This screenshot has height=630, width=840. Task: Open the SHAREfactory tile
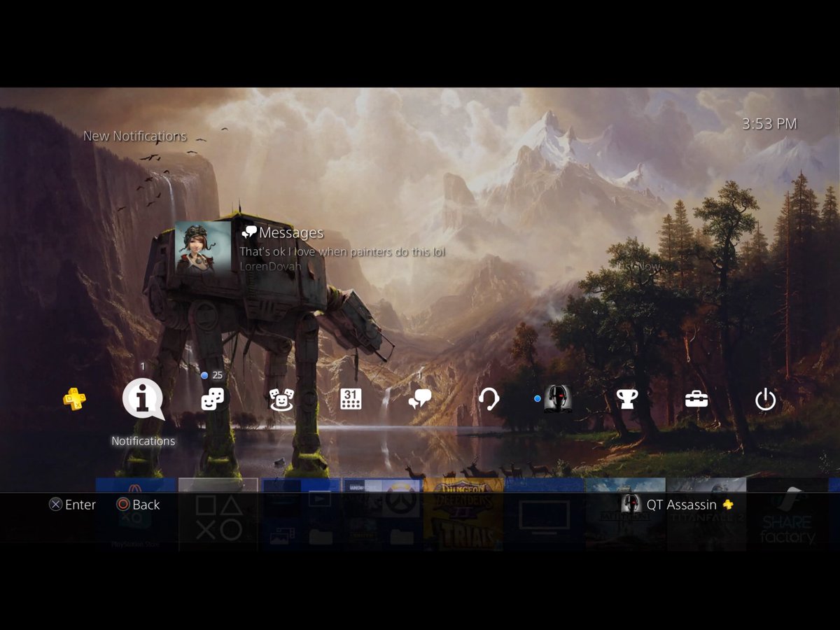tap(787, 514)
